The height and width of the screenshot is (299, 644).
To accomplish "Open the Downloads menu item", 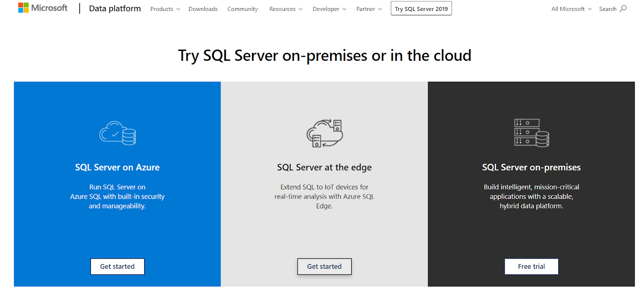I will 203,9.
